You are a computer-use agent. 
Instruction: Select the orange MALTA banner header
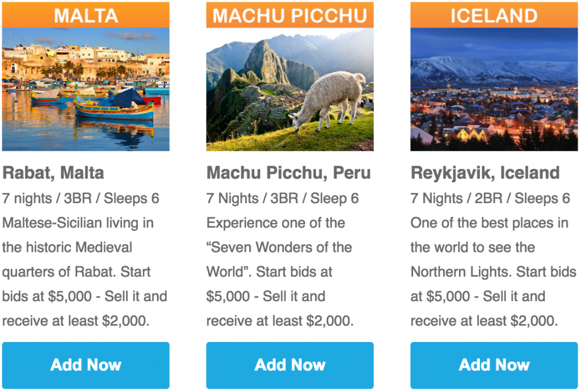pyautogui.click(x=86, y=15)
